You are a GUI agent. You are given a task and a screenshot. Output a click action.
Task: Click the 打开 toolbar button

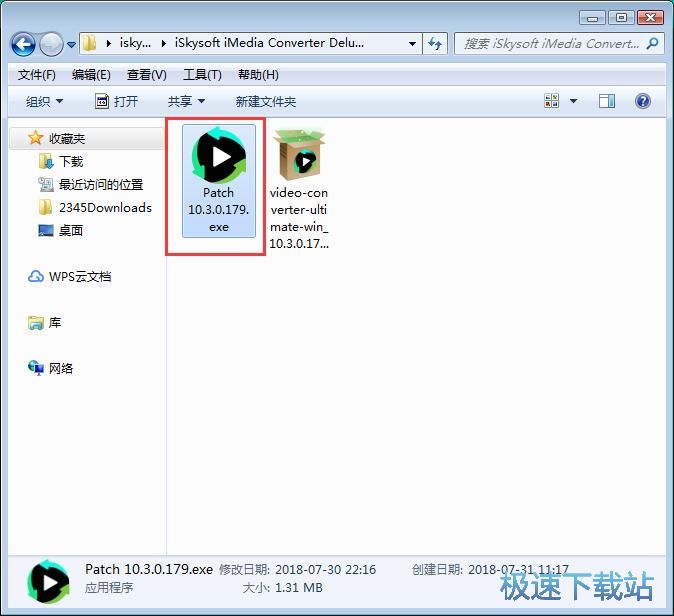click(116, 101)
